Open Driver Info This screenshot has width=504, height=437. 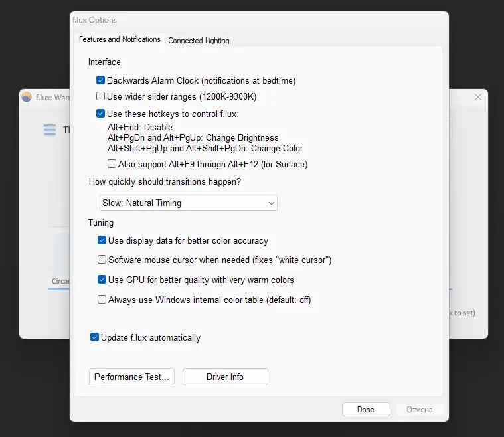click(225, 377)
